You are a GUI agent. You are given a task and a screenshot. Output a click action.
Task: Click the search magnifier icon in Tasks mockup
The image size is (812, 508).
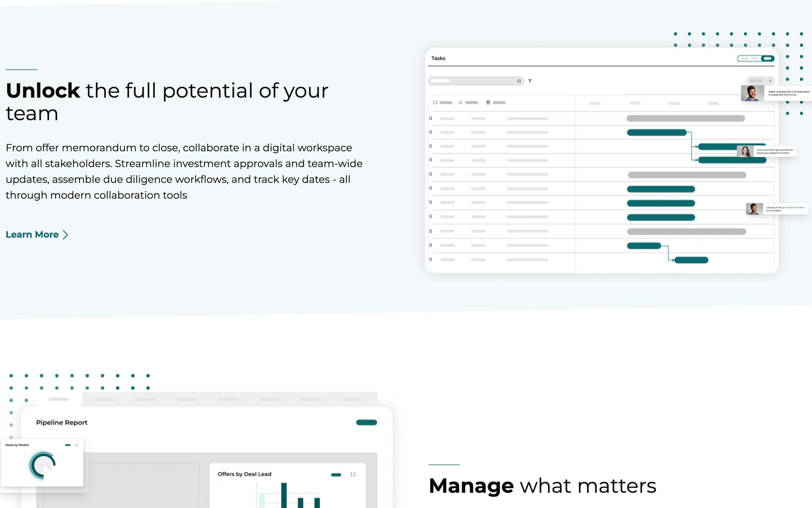519,81
